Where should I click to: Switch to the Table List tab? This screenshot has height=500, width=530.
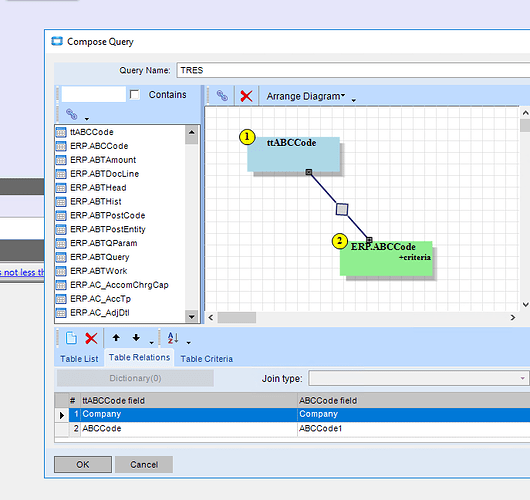click(79, 359)
